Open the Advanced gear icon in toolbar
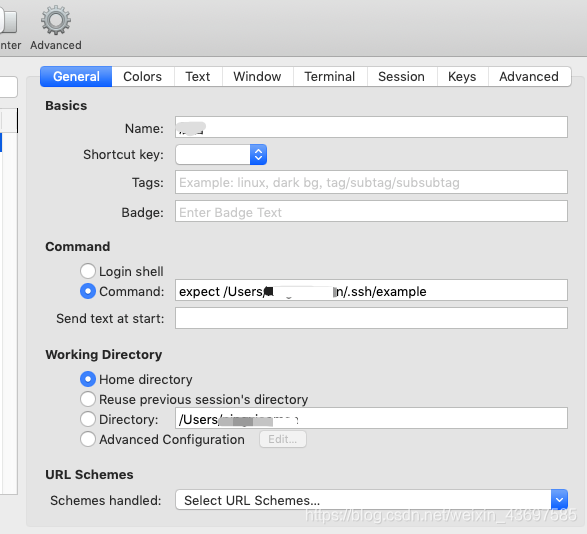 [56, 27]
